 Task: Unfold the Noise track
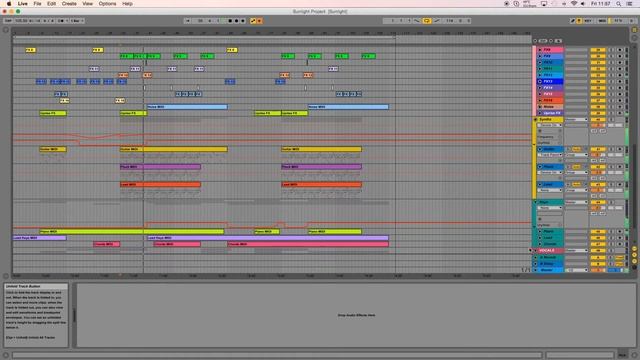540,107
